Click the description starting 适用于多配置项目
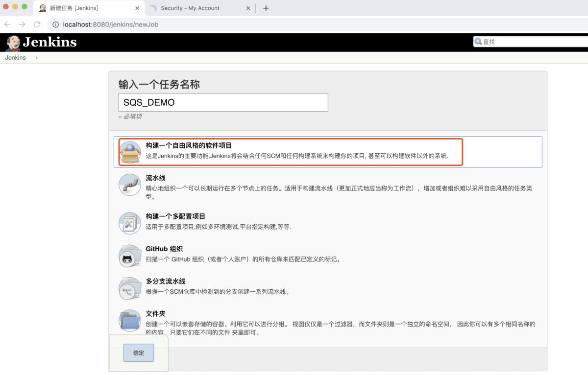Screen dimensions: 588x375 tap(219, 227)
